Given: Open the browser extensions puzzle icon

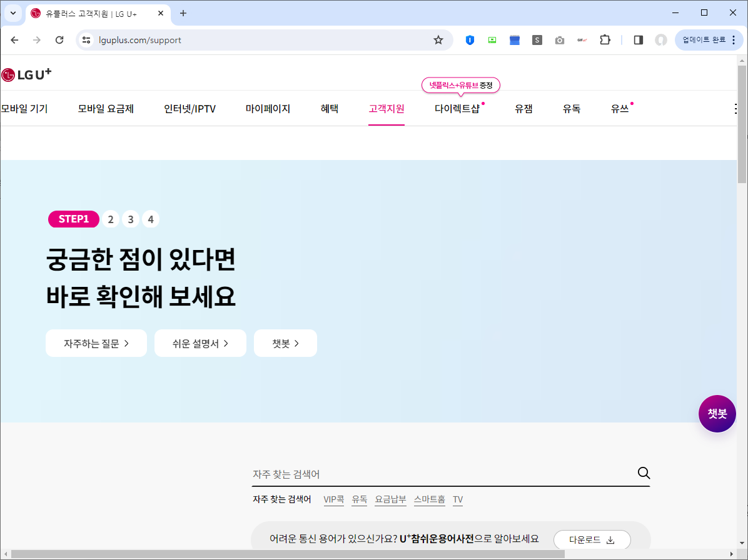Looking at the screenshot, I should coord(604,39).
